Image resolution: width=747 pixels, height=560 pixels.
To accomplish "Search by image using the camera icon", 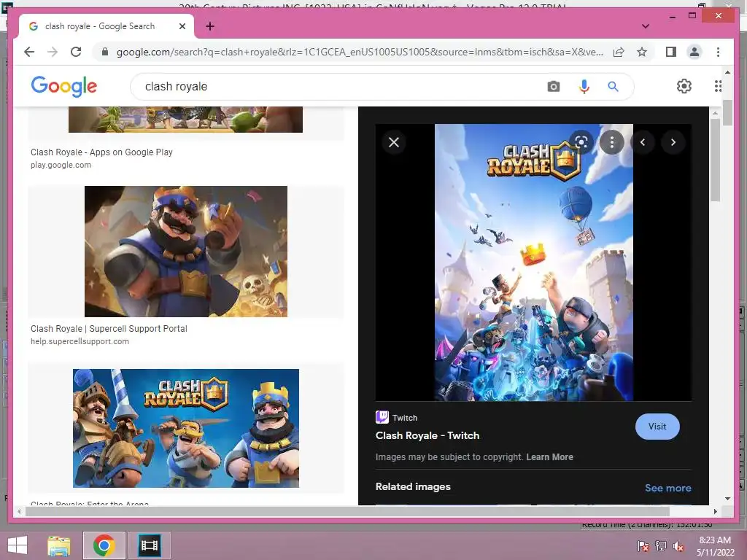I will coord(553,87).
